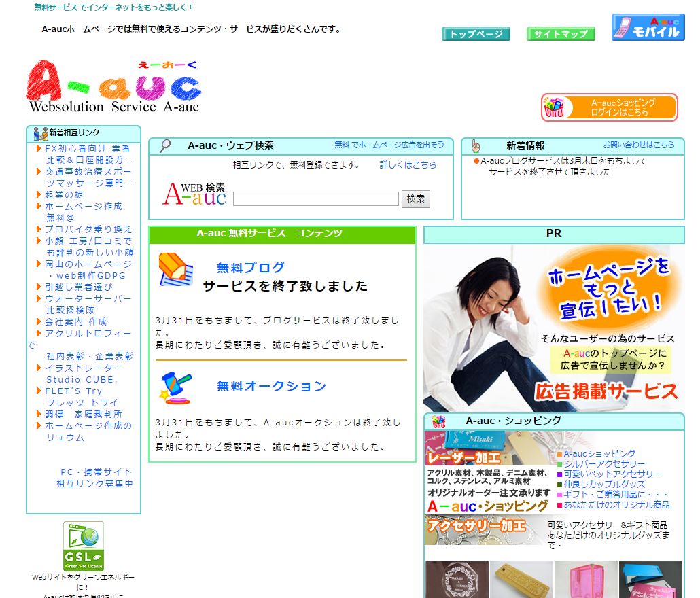Open the 無料オークション heading link
700x598 pixels.
[x=271, y=386]
